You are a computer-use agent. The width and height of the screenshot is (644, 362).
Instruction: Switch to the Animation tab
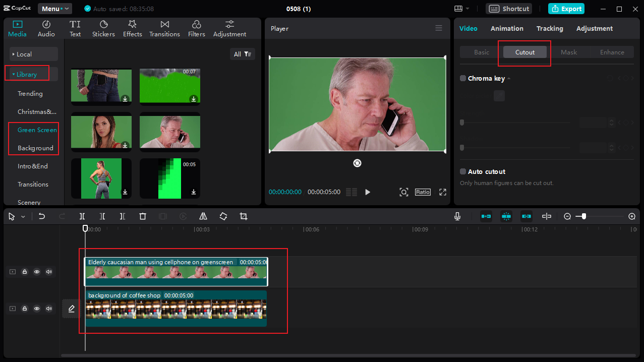pyautogui.click(x=507, y=29)
